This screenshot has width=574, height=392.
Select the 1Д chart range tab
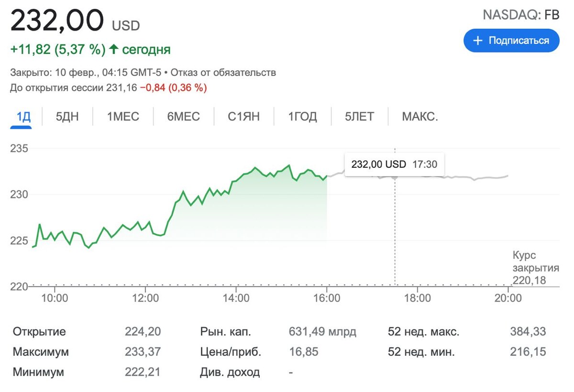(x=21, y=116)
